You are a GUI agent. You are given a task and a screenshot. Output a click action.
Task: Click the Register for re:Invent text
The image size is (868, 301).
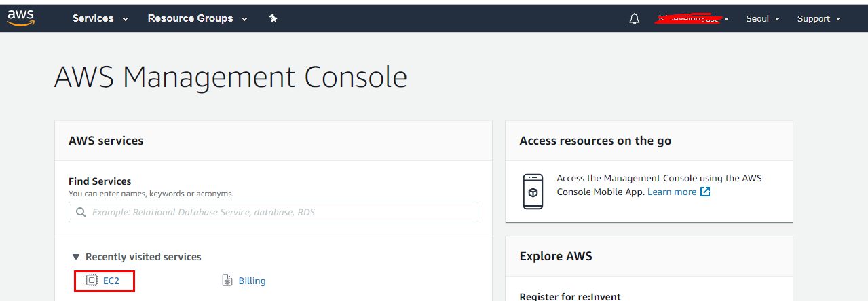coord(570,296)
